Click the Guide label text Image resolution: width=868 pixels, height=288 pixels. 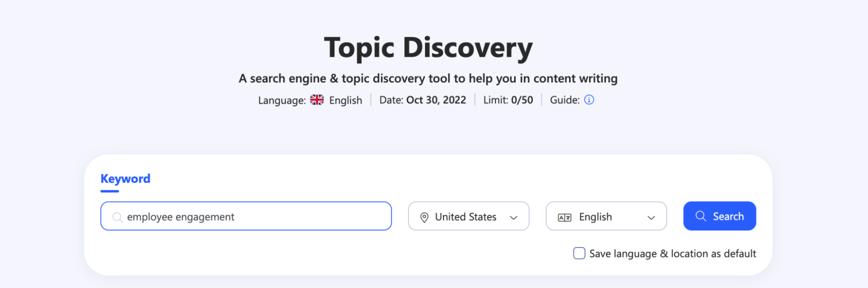tap(564, 100)
